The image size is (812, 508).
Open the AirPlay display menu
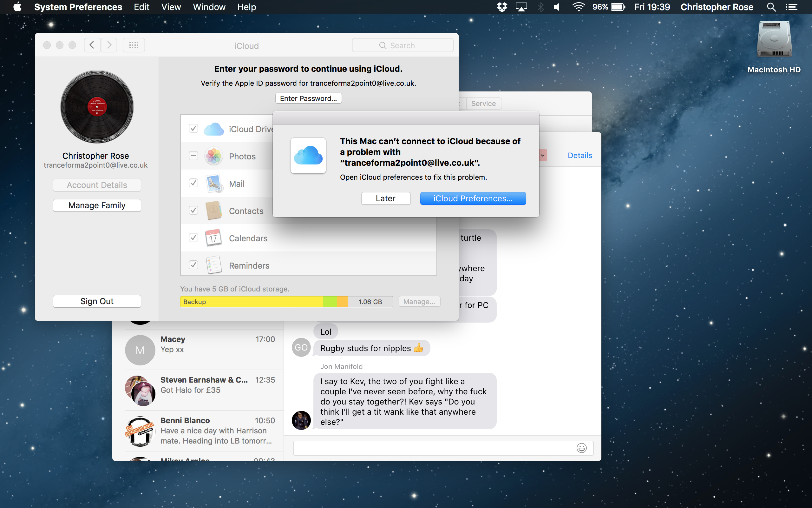click(521, 7)
